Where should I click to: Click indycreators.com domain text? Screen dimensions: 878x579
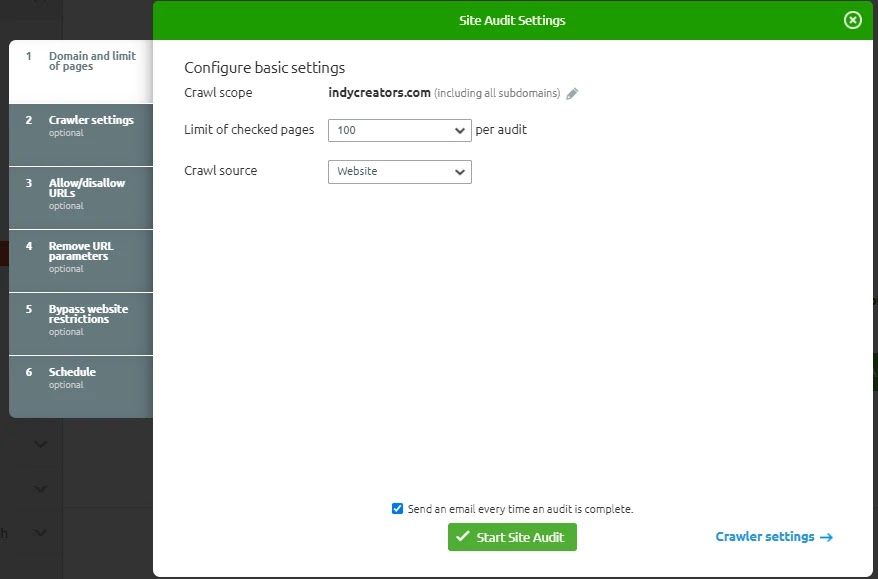pos(379,92)
